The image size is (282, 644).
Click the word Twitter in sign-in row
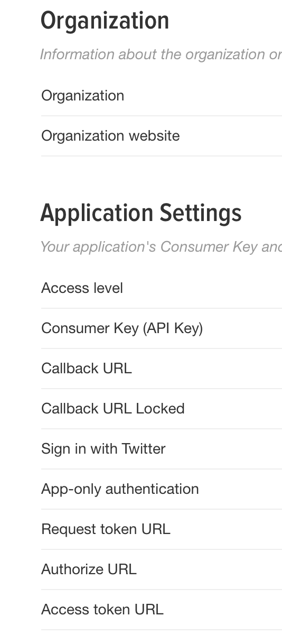(144, 449)
